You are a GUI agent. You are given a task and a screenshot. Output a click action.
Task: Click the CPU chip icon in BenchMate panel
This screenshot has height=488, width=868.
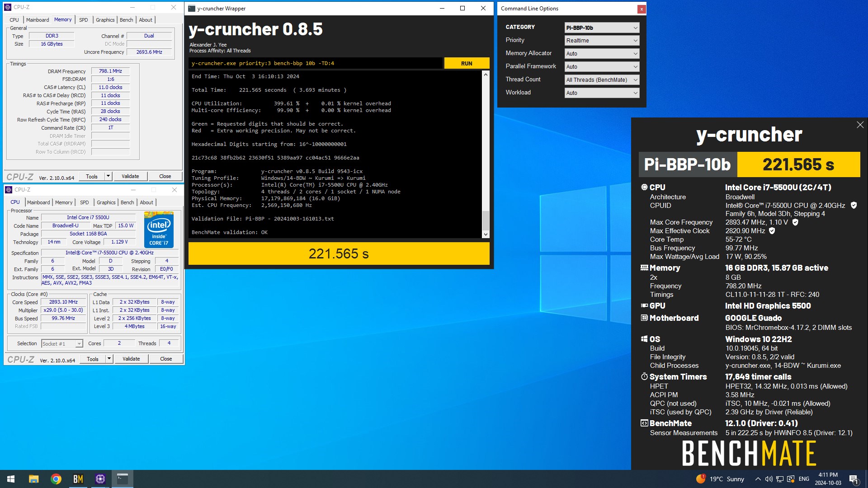tap(644, 187)
